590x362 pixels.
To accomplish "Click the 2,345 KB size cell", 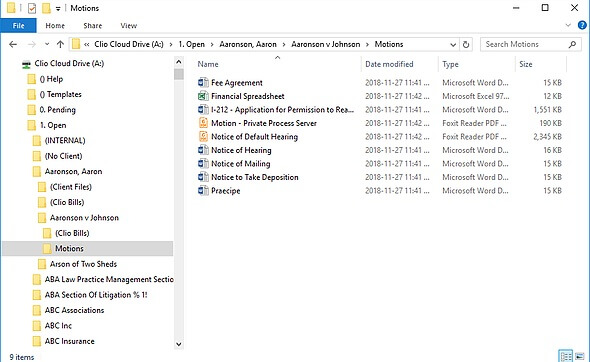I will (x=547, y=137).
